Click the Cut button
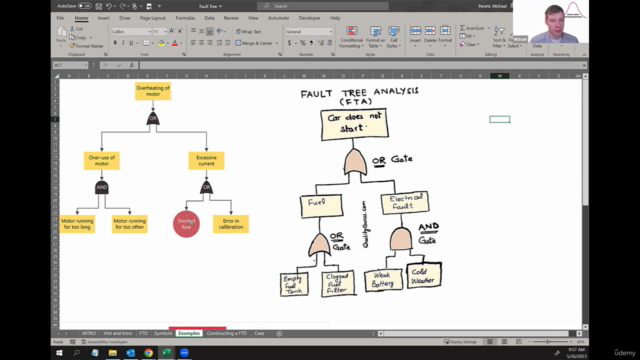 coord(76,29)
